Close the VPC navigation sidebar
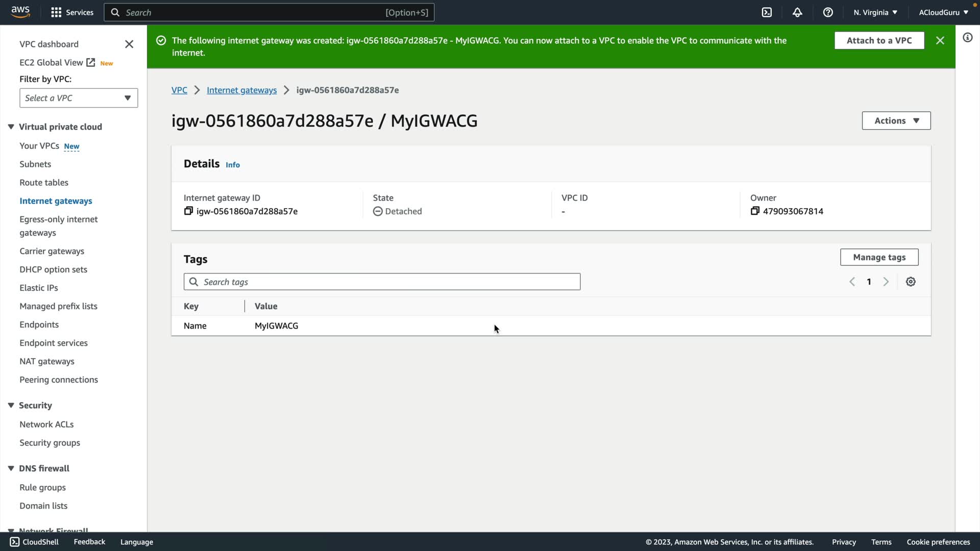980x551 pixels. (x=129, y=44)
